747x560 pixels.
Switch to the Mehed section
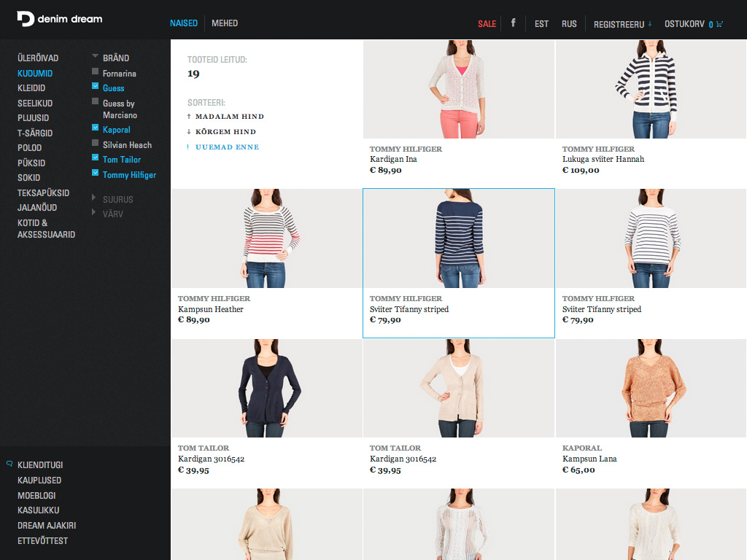[225, 23]
